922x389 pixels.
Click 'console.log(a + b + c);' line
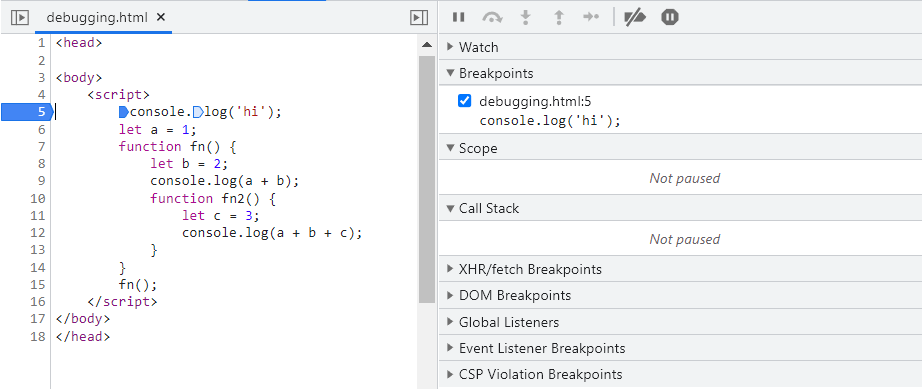pyautogui.click(x=272, y=233)
